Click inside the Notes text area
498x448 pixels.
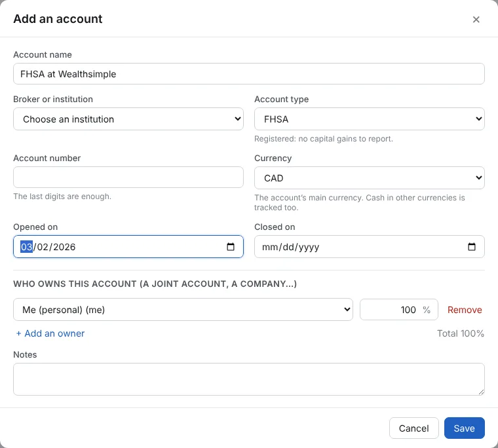point(249,379)
